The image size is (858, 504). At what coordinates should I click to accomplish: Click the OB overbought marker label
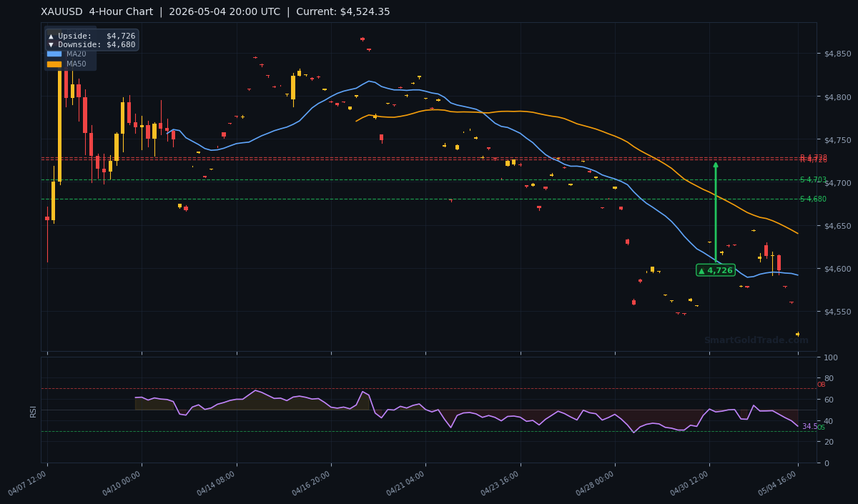[x=822, y=385]
